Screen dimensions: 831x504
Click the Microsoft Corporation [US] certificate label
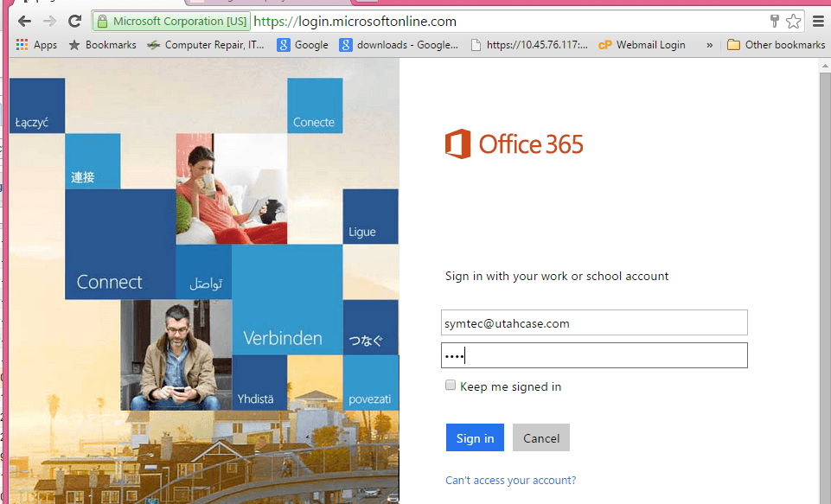[180, 22]
